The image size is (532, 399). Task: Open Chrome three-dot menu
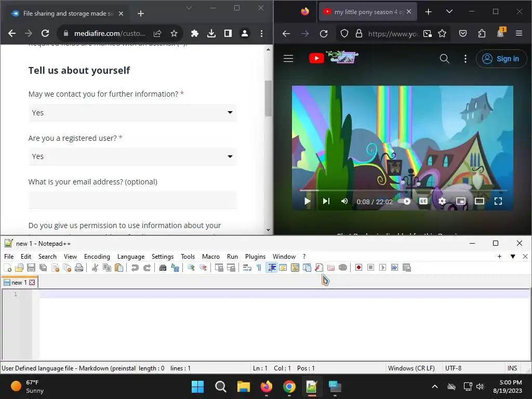click(x=261, y=33)
